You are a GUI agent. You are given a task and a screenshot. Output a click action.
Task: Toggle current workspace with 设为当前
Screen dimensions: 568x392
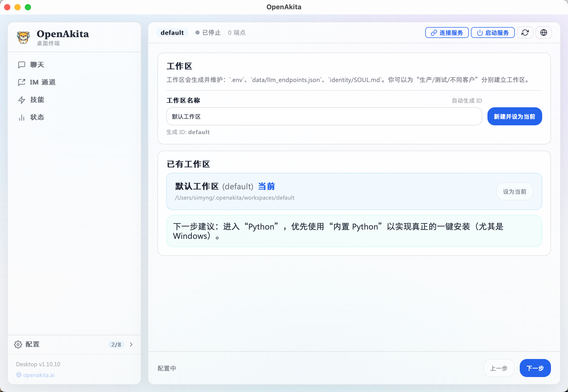tap(514, 191)
